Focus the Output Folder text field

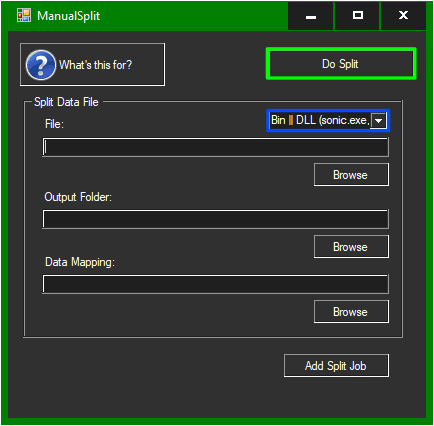click(215, 219)
